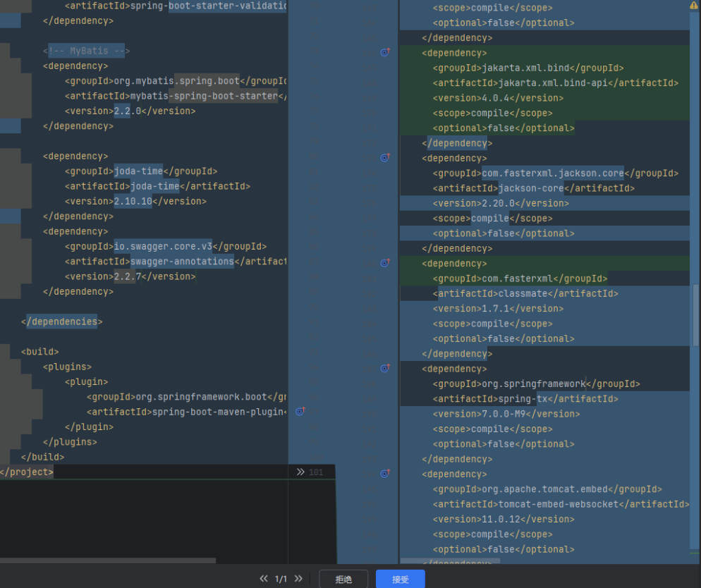Apply the change using the arrow at line 101
This screenshot has width=701, height=588.
pyautogui.click(x=300, y=472)
